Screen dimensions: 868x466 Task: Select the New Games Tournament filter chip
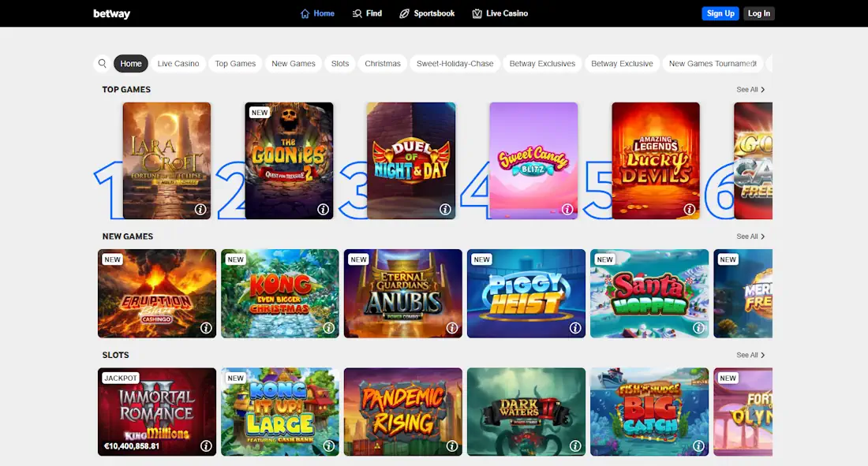click(712, 63)
